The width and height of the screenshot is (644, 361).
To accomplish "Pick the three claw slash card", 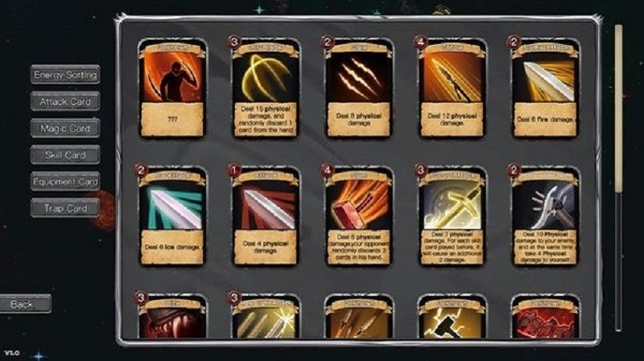I will 358,88.
